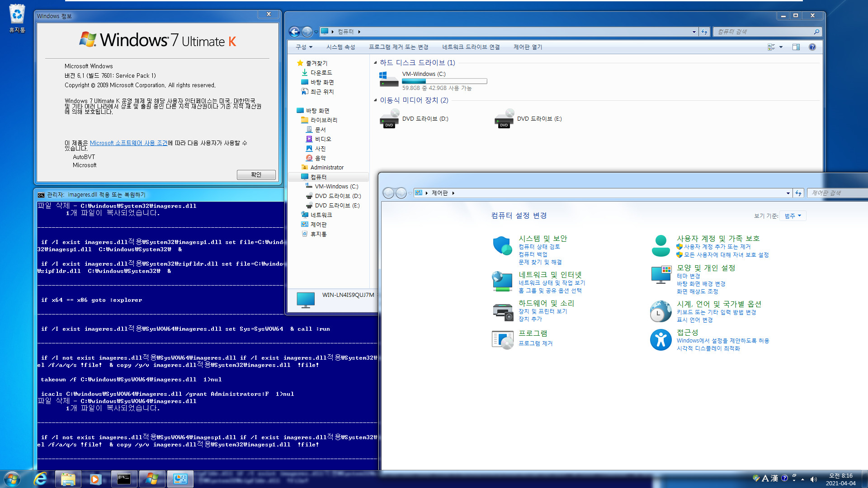
Task: Click the Computer window search box
Action: click(x=767, y=32)
